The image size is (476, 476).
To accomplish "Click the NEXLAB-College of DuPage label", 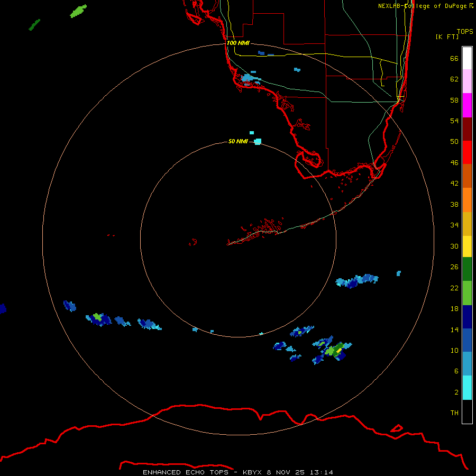I will point(425,6).
